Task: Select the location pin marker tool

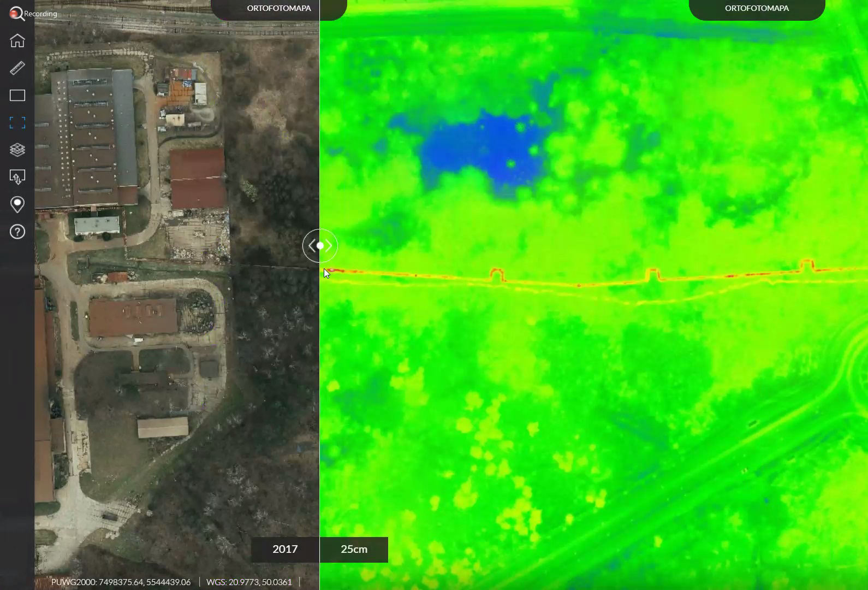Action: 17,204
